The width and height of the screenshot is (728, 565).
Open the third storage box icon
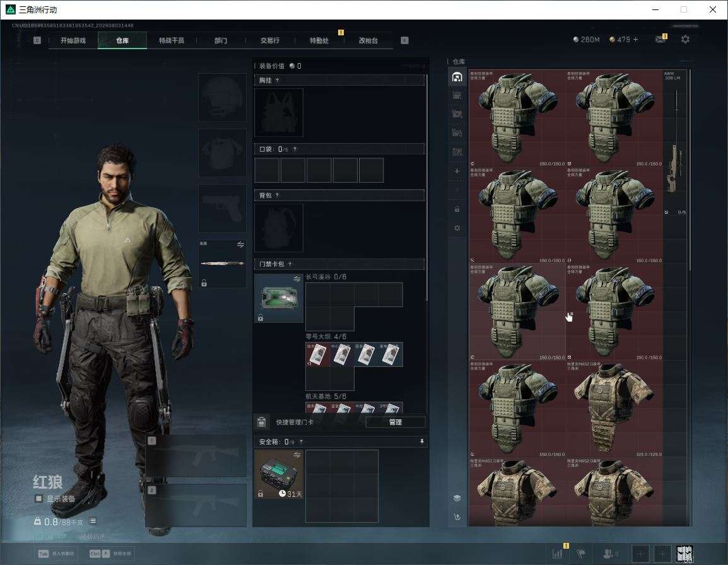click(x=457, y=114)
